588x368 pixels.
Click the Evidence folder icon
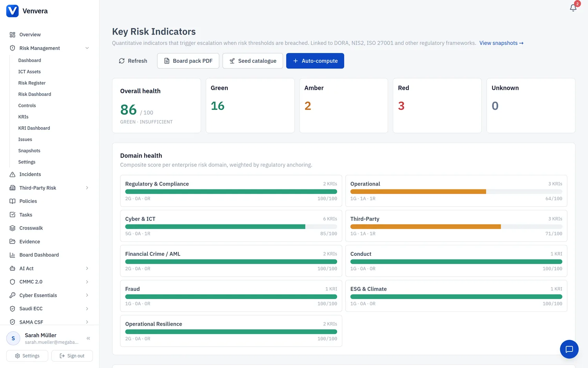click(13, 242)
